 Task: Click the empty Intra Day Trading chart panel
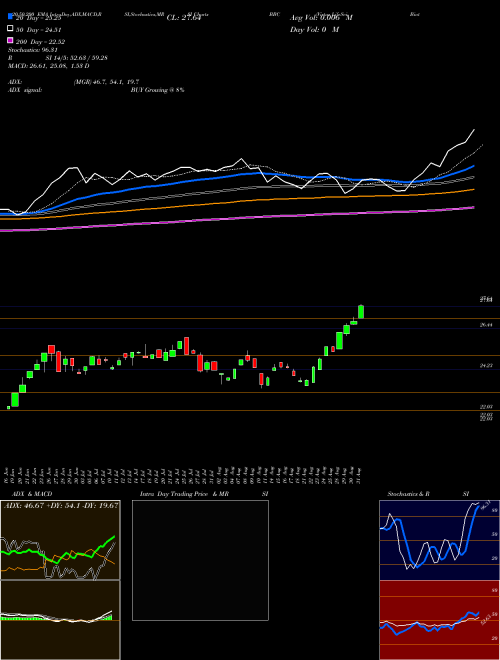tap(200, 560)
